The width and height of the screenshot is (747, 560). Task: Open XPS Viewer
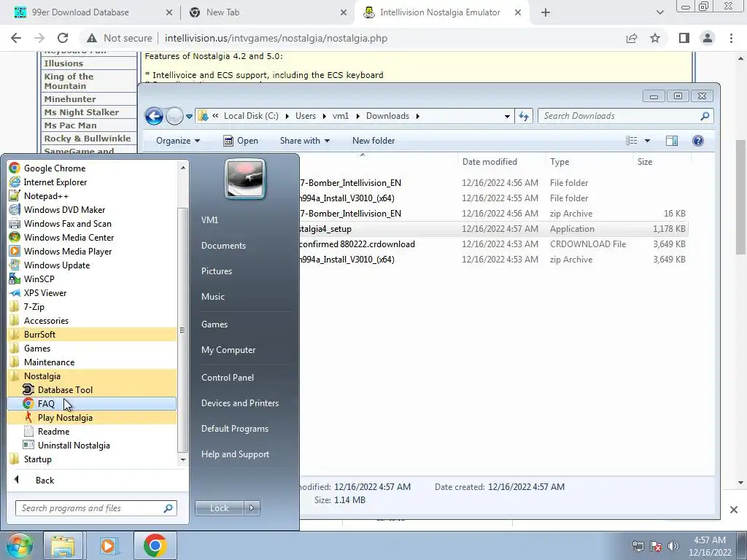tap(92, 293)
